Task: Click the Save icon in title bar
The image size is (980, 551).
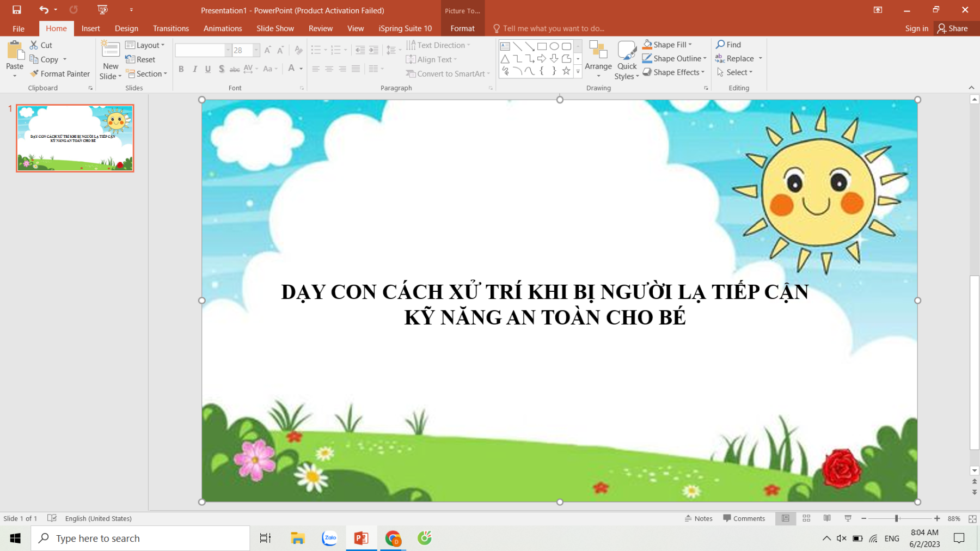Action: (x=17, y=10)
